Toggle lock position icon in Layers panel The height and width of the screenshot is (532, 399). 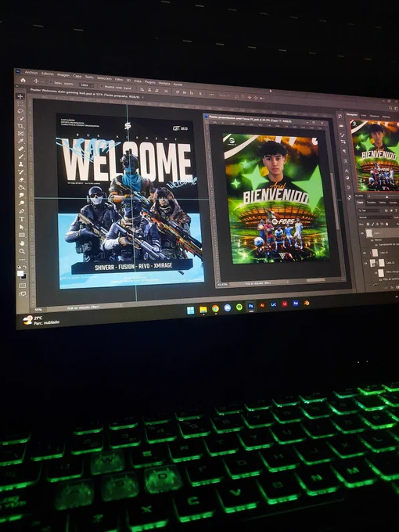377,224
